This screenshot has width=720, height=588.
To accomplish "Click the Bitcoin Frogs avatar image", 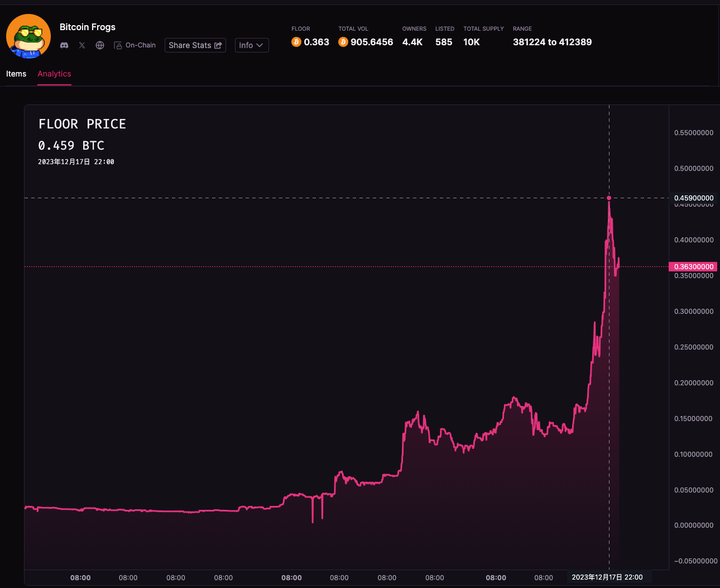I will pos(28,36).
